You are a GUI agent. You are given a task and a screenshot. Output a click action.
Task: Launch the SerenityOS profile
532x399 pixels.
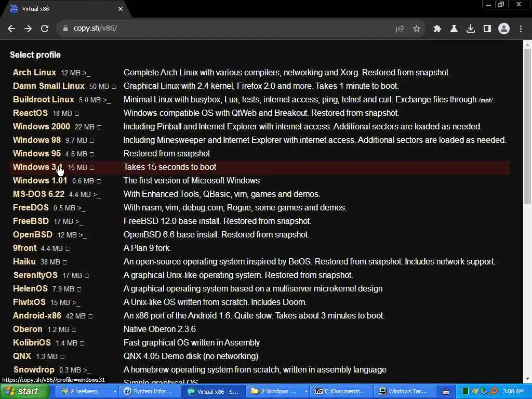(35, 275)
